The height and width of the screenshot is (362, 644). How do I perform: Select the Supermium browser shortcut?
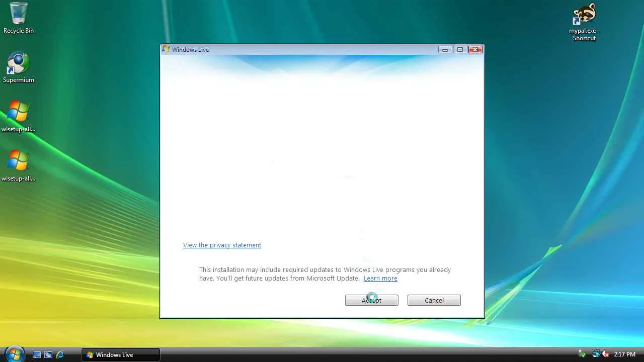tap(19, 67)
